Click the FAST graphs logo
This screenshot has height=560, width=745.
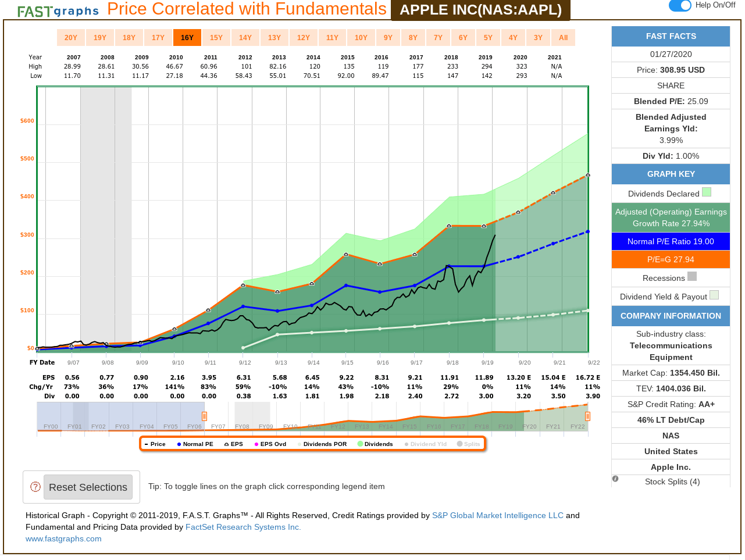tap(58, 11)
